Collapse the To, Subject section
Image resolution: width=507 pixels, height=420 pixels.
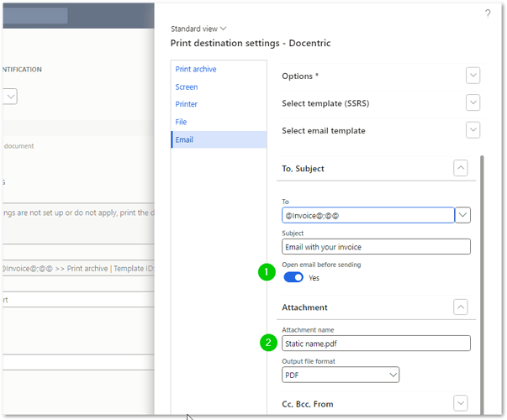point(461,168)
